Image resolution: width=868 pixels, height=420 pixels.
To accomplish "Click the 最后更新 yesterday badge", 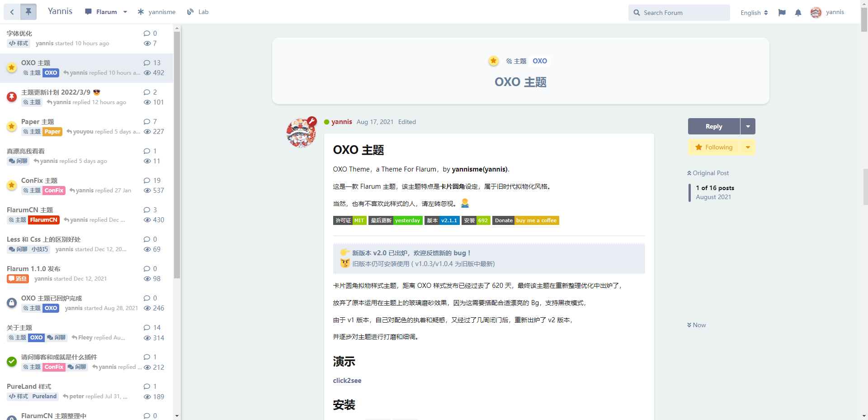I will pyautogui.click(x=396, y=220).
